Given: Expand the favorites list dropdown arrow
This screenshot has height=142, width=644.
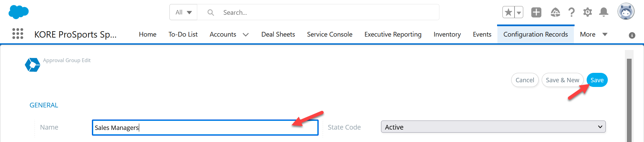Looking at the screenshot, I should pos(519,12).
